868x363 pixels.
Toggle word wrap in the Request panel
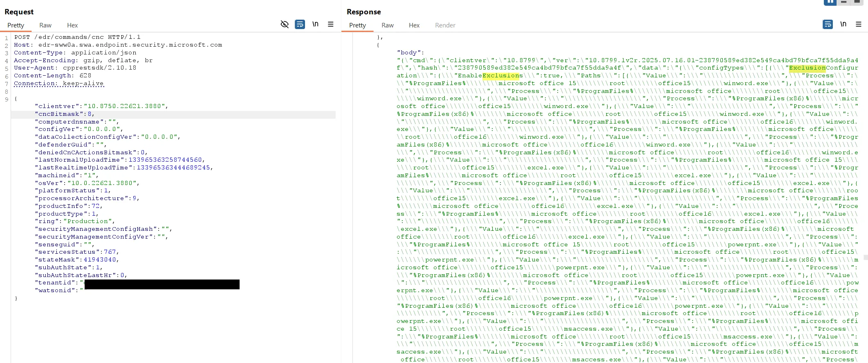300,24
